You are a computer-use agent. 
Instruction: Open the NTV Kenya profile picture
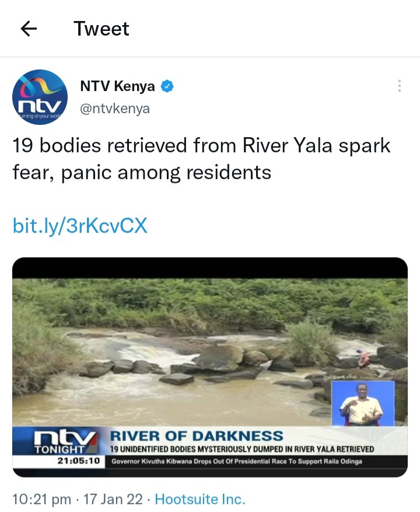40,97
